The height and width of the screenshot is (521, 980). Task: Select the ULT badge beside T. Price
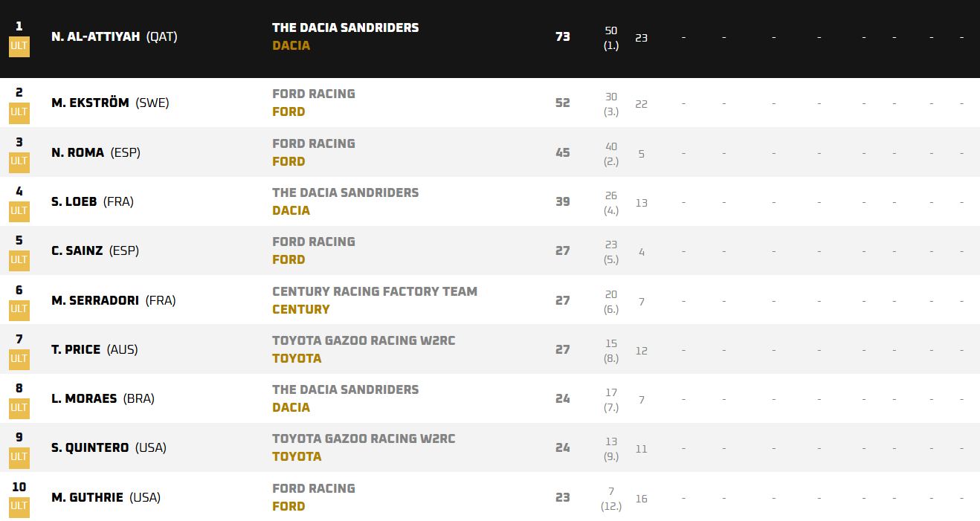[x=19, y=359]
